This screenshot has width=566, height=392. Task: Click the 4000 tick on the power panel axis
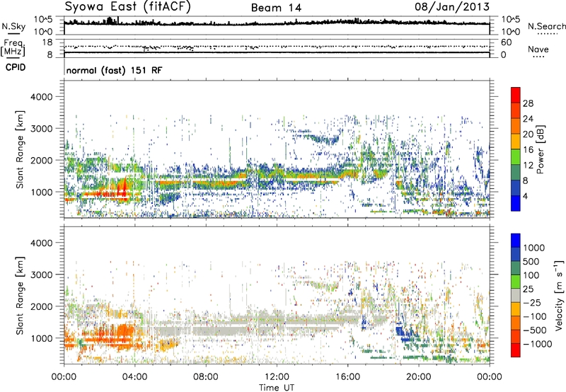click(41, 97)
